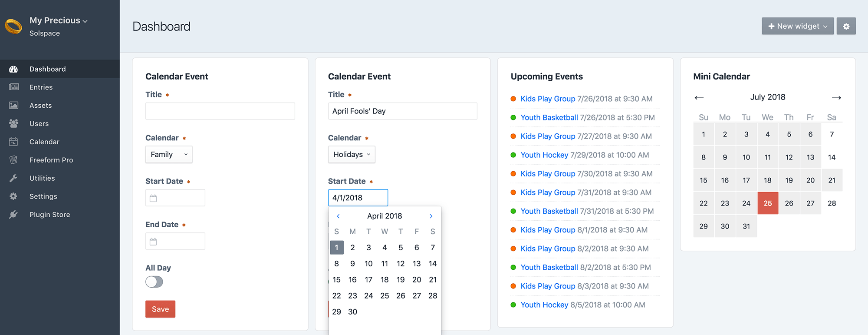Screen dimensions: 868x335
Task: Click the End Date calendar icon
Action: [153, 241]
